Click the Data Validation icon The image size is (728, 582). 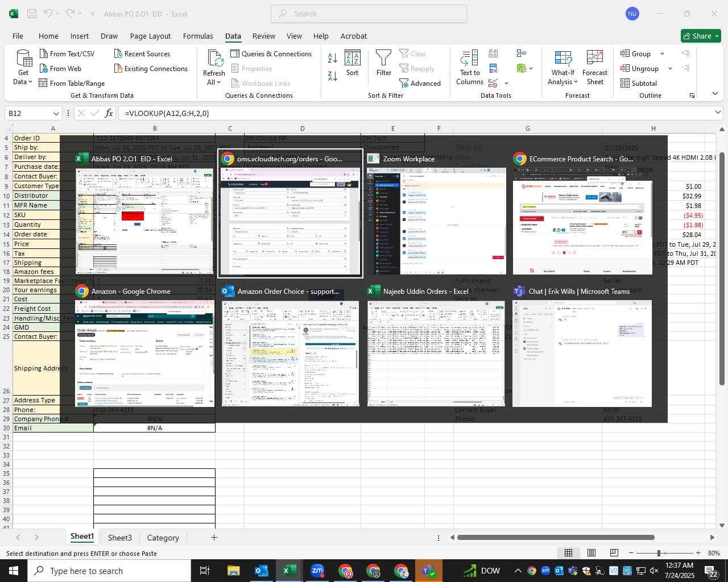[493, 84]
